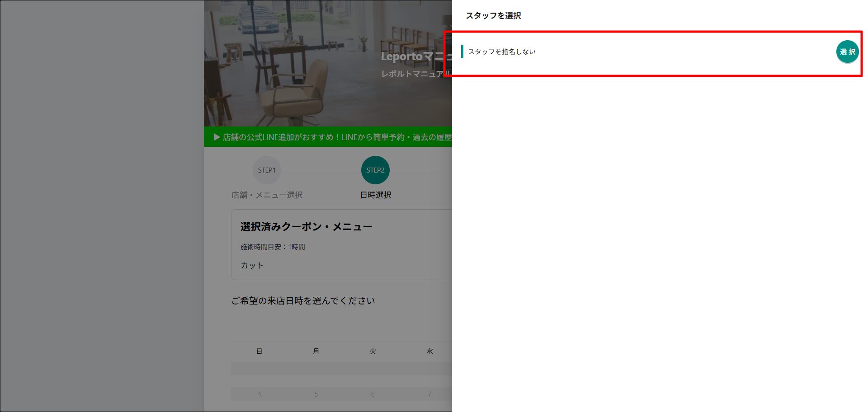
Task: Click the 火 column header in calendar
Action: tap(373, 351)
